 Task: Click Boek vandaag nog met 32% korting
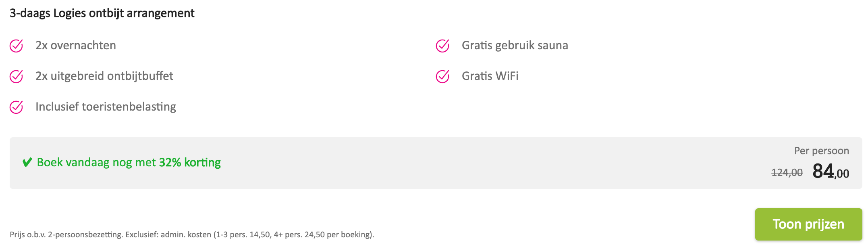(129, 162)
